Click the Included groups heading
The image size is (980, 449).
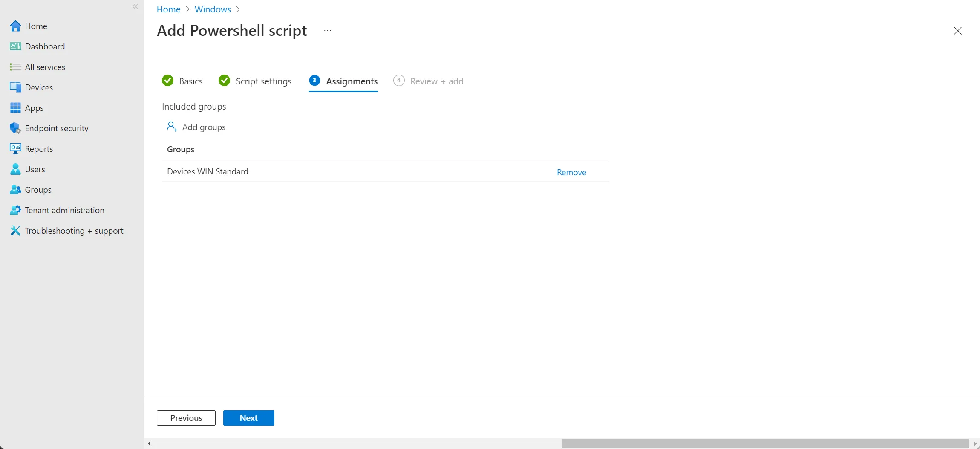194,107
